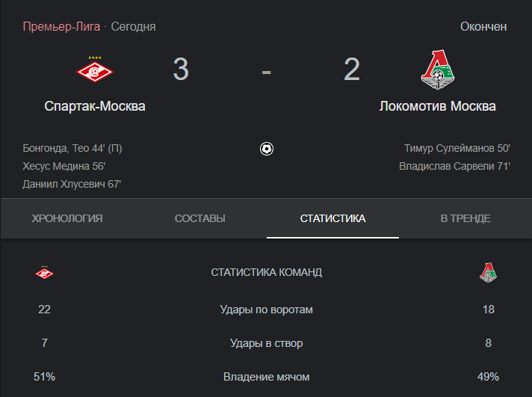Click the Владение мячом stat label

click(266, 377)
